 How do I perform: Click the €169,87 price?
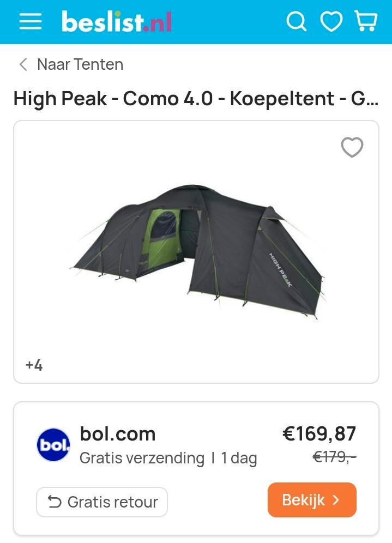pyautogui.click(x=319, y=433)
